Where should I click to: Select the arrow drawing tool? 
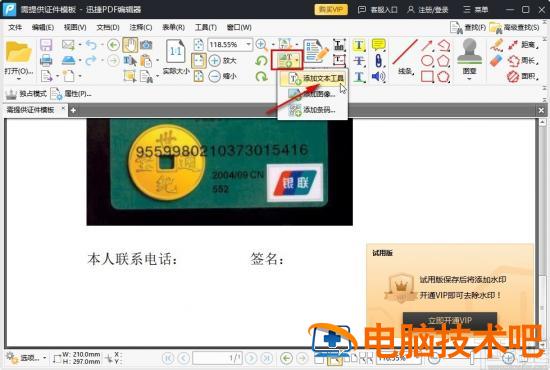427,45
